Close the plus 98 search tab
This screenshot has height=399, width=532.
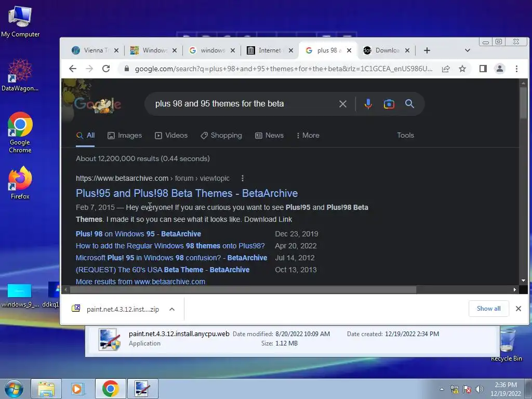[x=349, y=50]
